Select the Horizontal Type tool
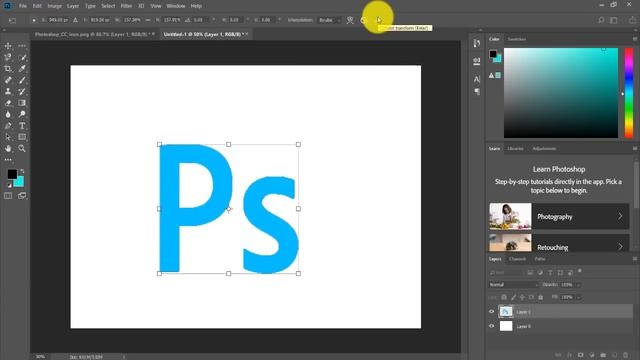 pos(22,126)
